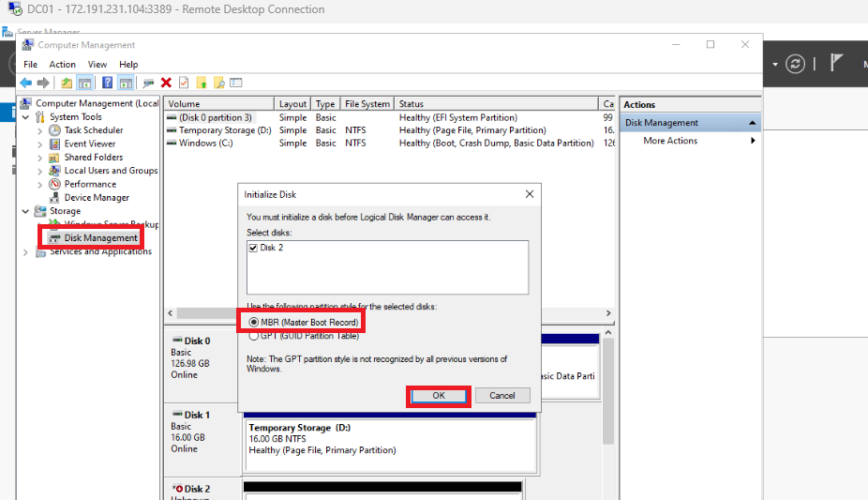The height and width of the screenshot is (500, 868).
Task: Click Server Manager notifications flag icon
Action: (x=836, y=63)
